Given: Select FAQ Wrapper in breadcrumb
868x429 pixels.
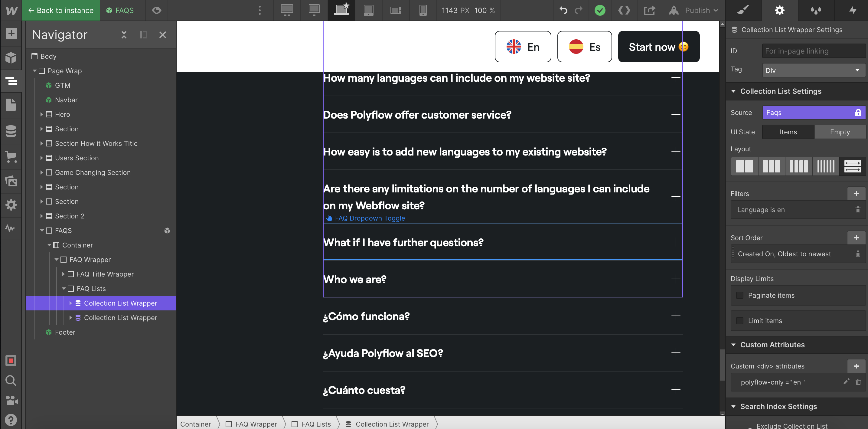Looking at the screenshot, I should click(x=251, y=424).
